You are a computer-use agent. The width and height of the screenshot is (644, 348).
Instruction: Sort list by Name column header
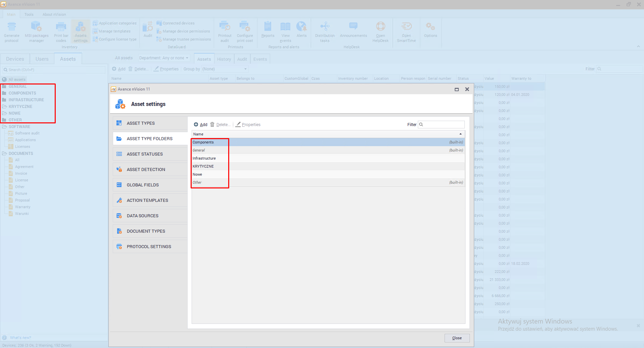(x=328, y=134)
